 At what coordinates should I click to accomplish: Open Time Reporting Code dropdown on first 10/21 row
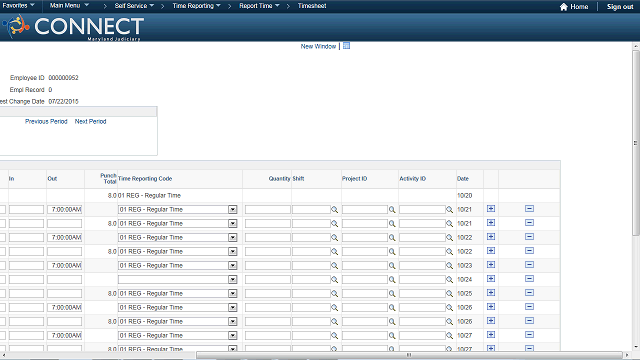(x=233, y=209)
